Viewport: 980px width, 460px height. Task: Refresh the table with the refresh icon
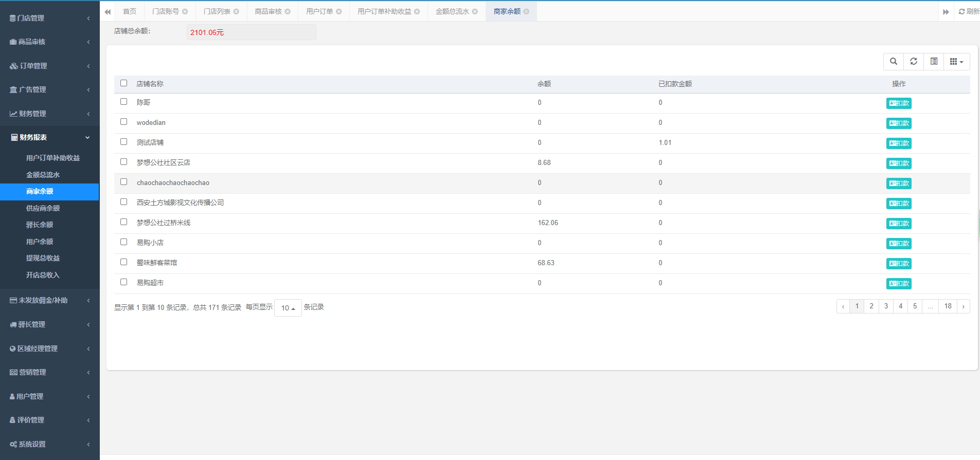coord(914,62)
